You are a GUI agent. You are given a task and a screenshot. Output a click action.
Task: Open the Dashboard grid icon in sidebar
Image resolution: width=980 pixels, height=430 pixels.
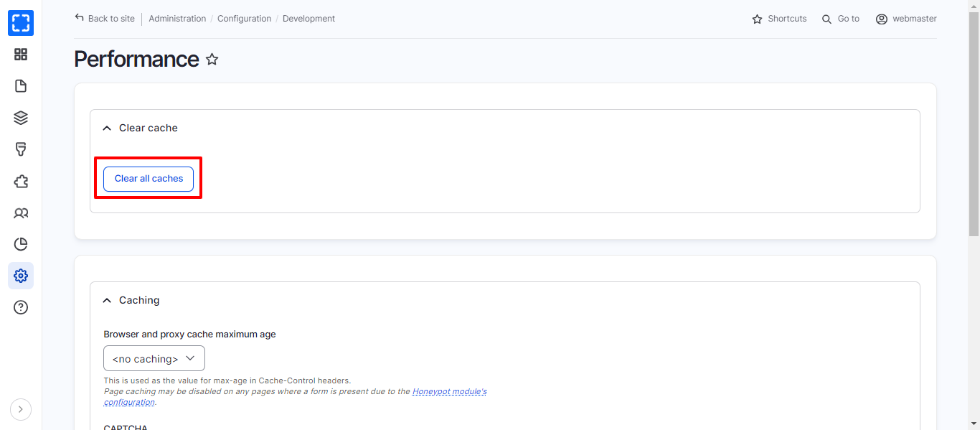point(21,55)
